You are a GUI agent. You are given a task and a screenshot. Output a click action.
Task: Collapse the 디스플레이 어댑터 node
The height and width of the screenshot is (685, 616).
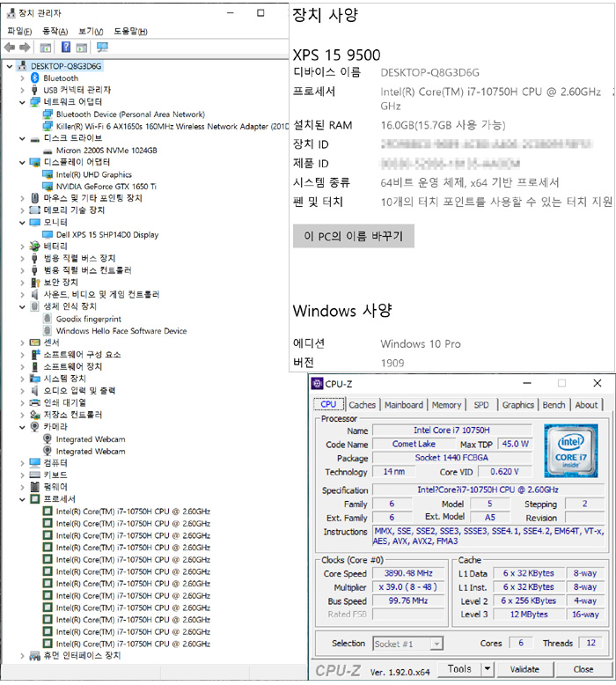[x=22, y=163]
